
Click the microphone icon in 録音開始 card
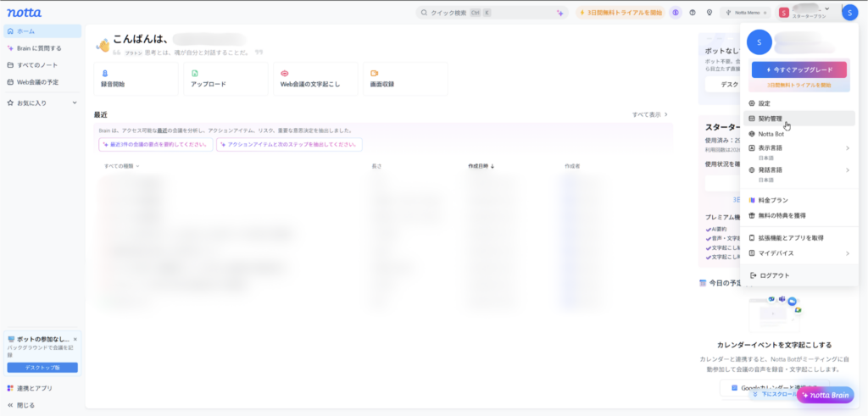point(104,73)
